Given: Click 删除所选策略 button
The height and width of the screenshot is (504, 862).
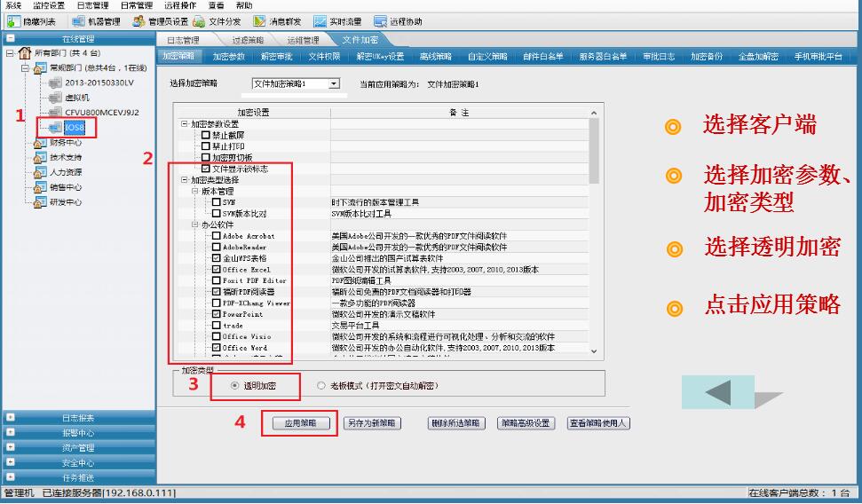Looking at the screenshot, I should click(455, 423).
